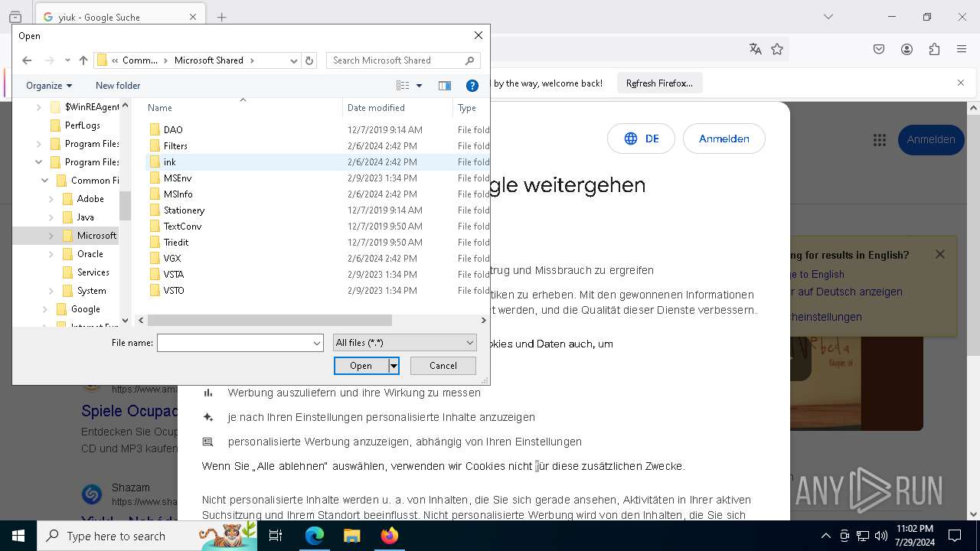Viewport: 980px width, 551px height.
Task: Open Firefox extensions icon
Action: coord(934,49)
